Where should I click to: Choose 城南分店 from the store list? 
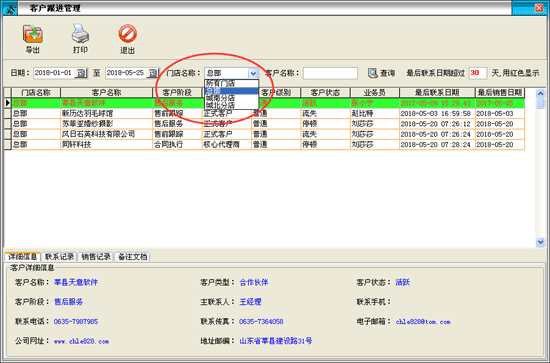click(232, 98)
